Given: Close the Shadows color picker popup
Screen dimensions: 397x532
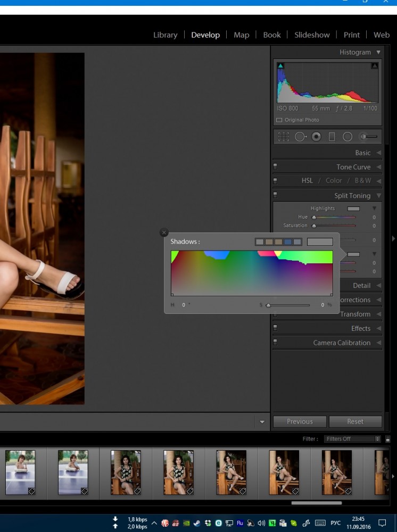Looking at the screenshot, I should pos(164,232).
